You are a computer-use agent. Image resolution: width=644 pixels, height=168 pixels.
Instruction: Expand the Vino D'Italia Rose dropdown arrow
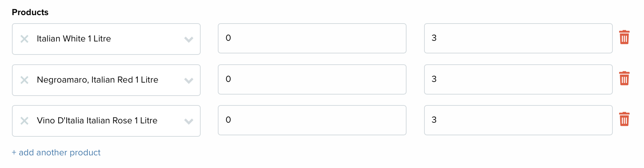tap(189, 121)
